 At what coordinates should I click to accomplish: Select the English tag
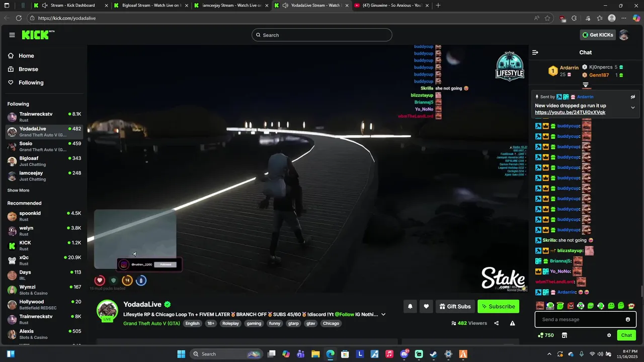pos(193,323)
